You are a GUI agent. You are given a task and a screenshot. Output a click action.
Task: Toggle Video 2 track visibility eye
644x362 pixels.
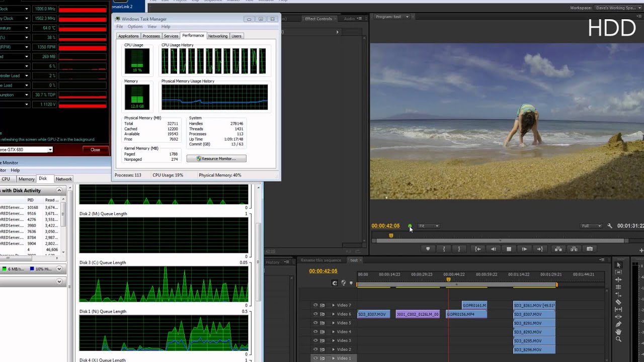pyautogui.click(x=315, y=349)
